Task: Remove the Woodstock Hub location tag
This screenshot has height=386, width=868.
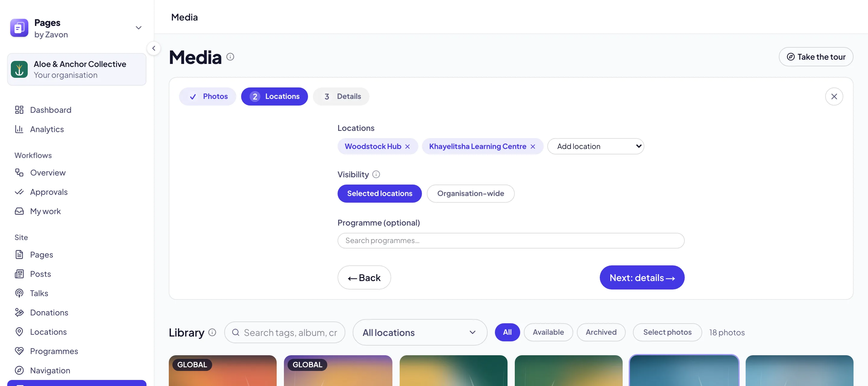Action: point(407,146)
